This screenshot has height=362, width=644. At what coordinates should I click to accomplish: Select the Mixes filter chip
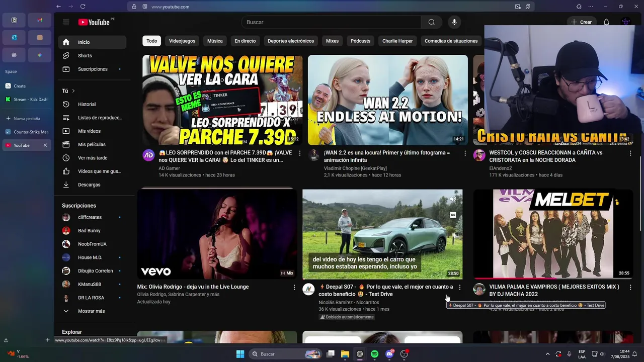click(x=332, y=41)
